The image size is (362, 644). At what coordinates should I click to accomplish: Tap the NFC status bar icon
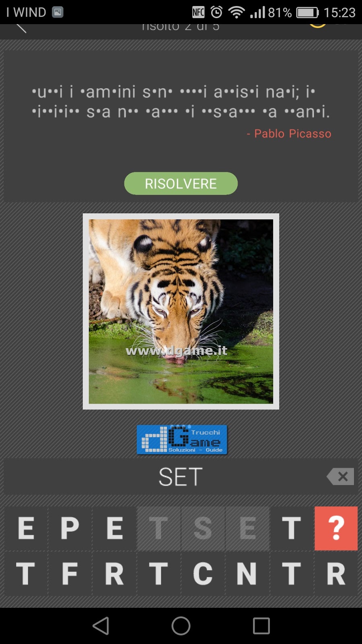(x=198, y=12)
